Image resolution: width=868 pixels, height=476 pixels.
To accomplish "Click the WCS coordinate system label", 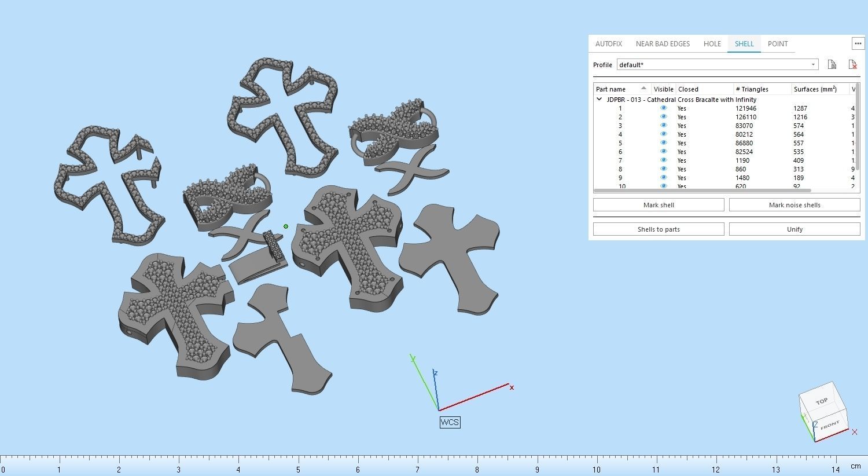I will [x=450, y=422].
